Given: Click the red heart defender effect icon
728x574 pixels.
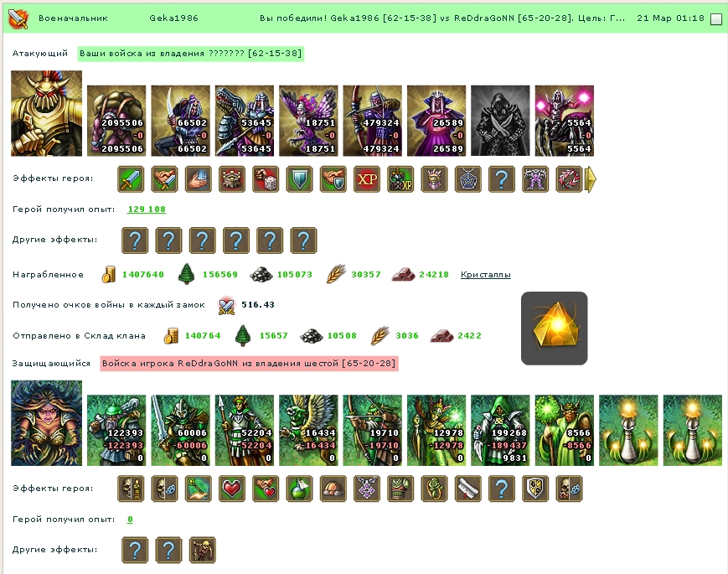Looking at the screenshot, I should (x=232, y=489).
